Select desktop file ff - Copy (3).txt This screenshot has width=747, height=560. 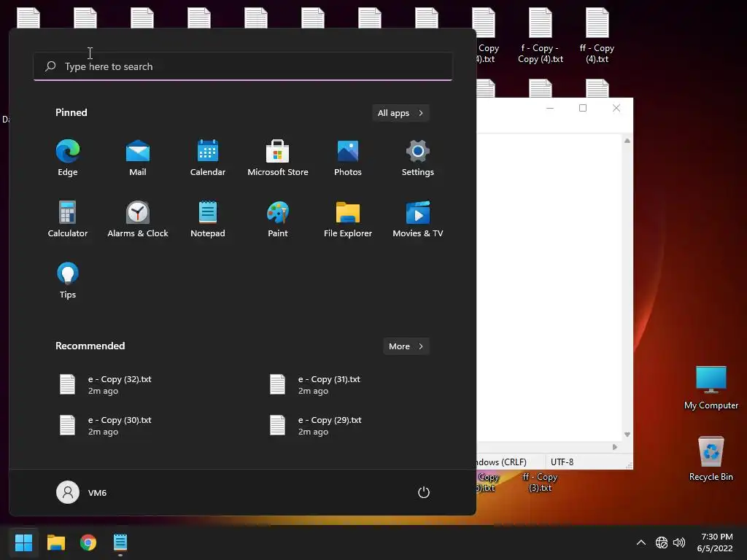[540, 482]
